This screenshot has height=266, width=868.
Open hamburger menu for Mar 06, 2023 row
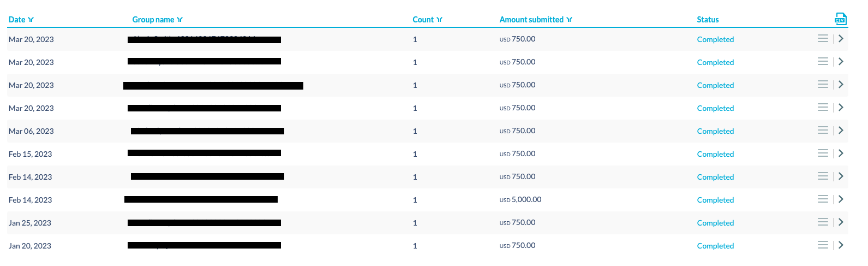pyautogui.click(x=823, y=131)
